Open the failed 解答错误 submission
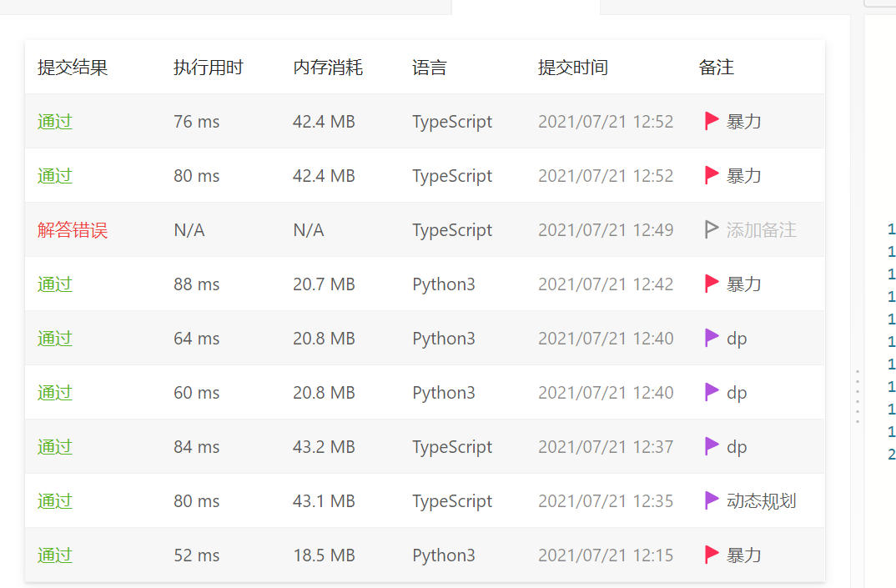The image size is (896, 588). point(73,230)
